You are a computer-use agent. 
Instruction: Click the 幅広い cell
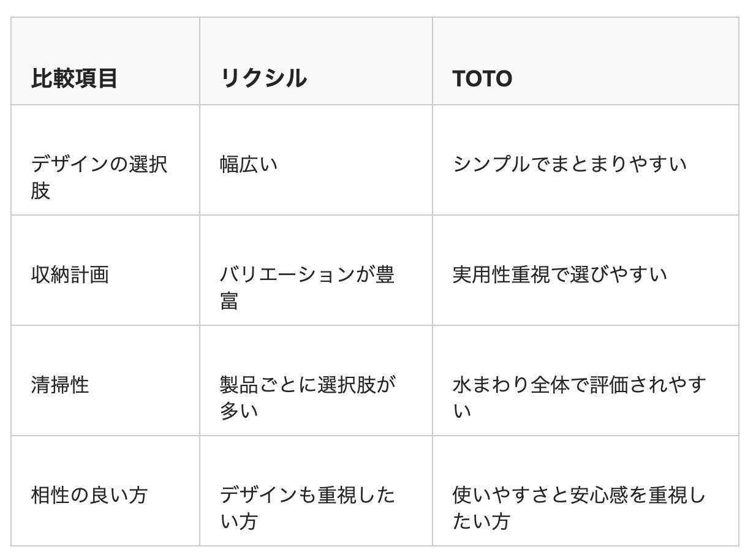pos(316,160)
